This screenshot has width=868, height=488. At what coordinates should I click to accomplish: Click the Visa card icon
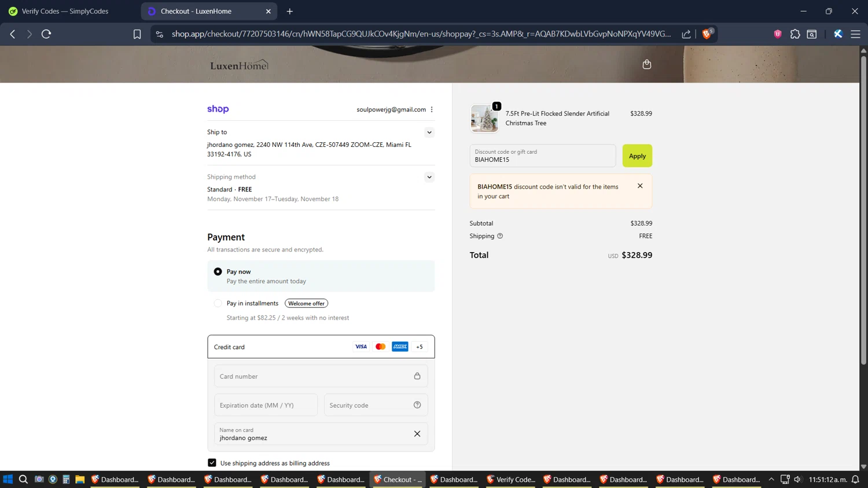[361, 347]
